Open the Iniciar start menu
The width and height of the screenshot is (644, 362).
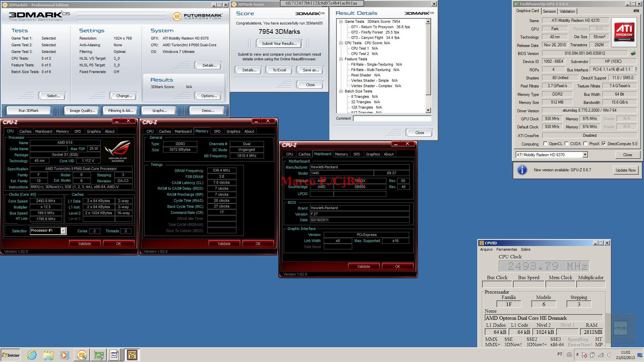[x=11, y=355]
